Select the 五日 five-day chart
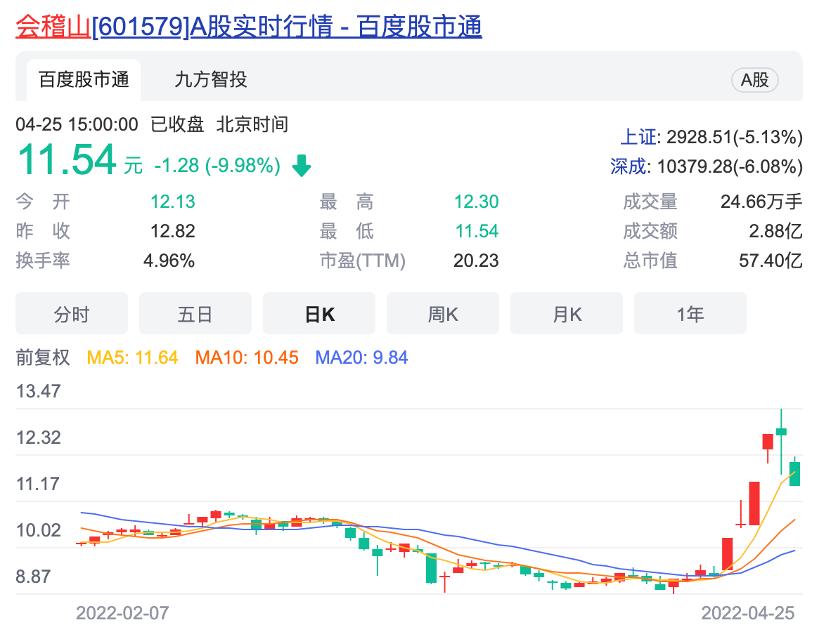Screen dimensions: 832x632 pyautogui.click(x=195, y=313)
